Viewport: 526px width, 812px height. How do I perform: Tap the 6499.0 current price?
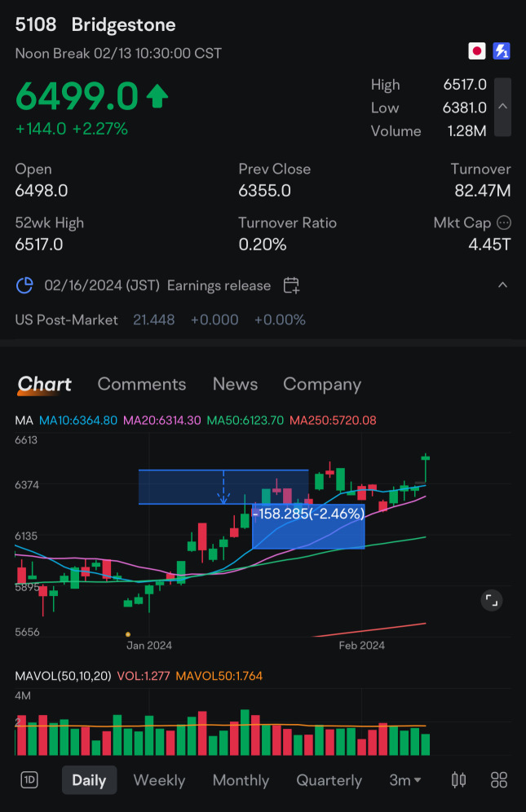coord(77,96)
